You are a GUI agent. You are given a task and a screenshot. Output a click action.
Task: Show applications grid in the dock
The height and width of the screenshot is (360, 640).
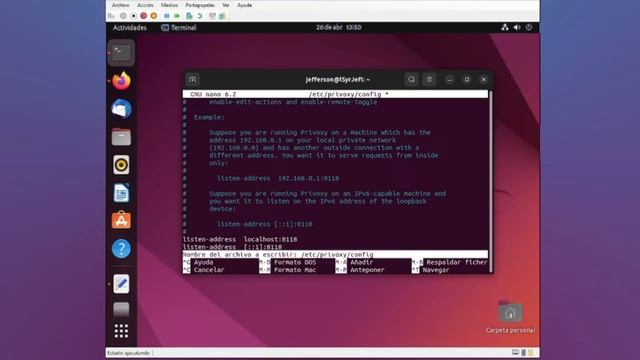(121, 331)
